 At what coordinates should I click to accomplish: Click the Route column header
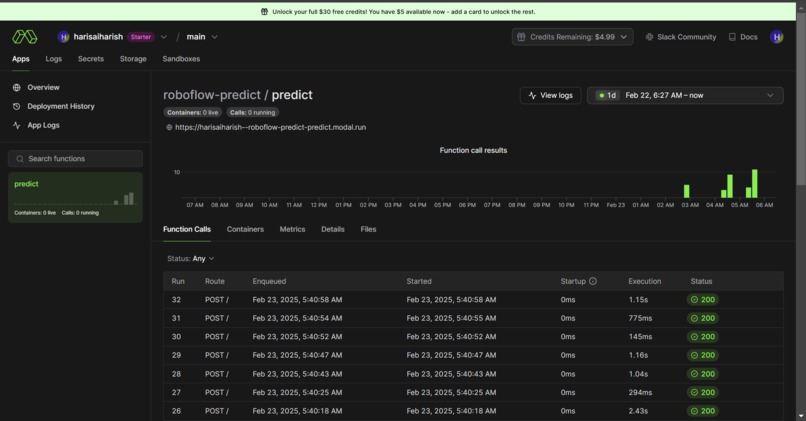click(214, 281)
